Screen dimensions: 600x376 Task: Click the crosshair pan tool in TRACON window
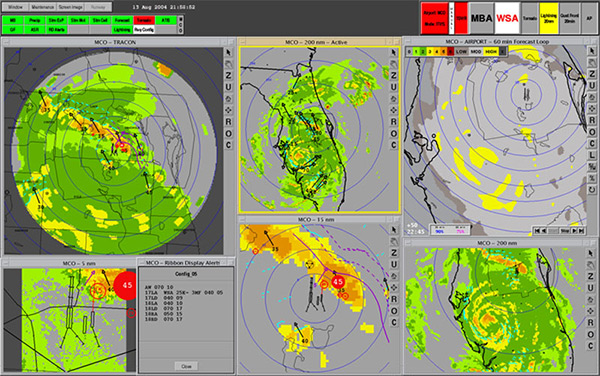coord(228,110)
